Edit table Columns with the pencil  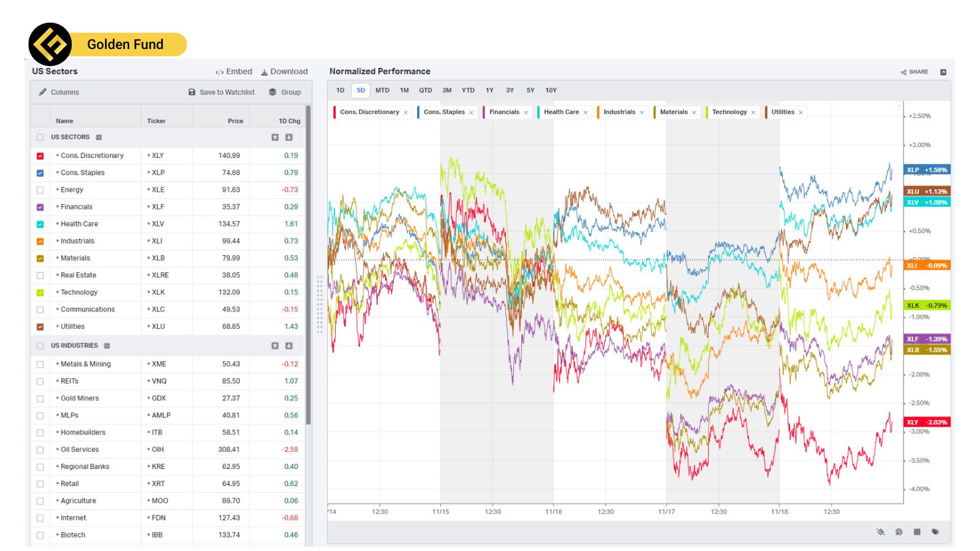[59, 92]
